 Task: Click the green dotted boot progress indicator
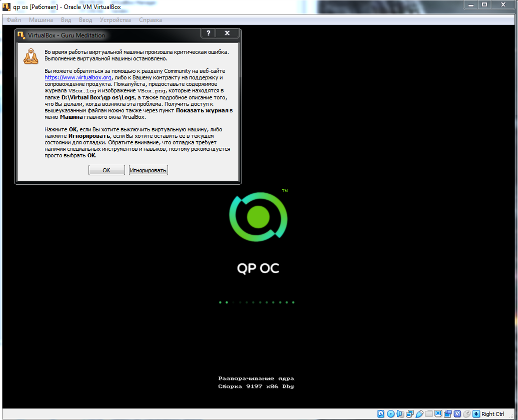[256, 302]
